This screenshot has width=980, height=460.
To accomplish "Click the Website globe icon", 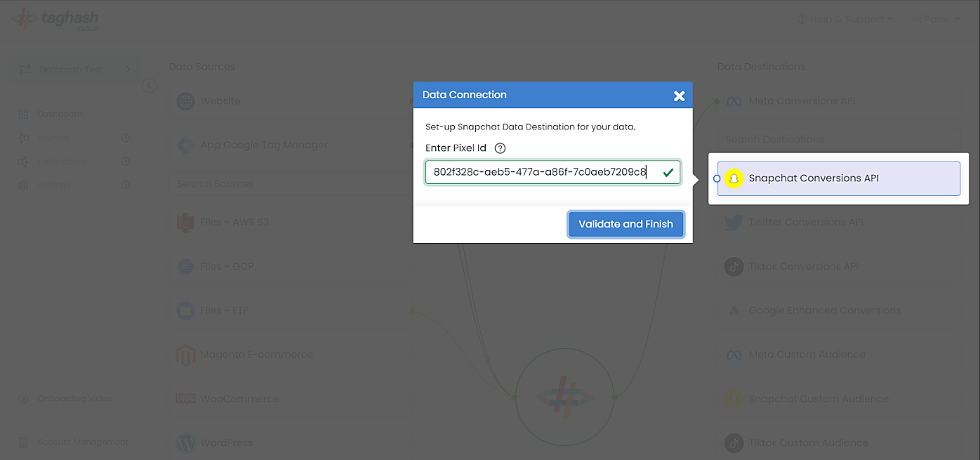I will click(185, 101).
